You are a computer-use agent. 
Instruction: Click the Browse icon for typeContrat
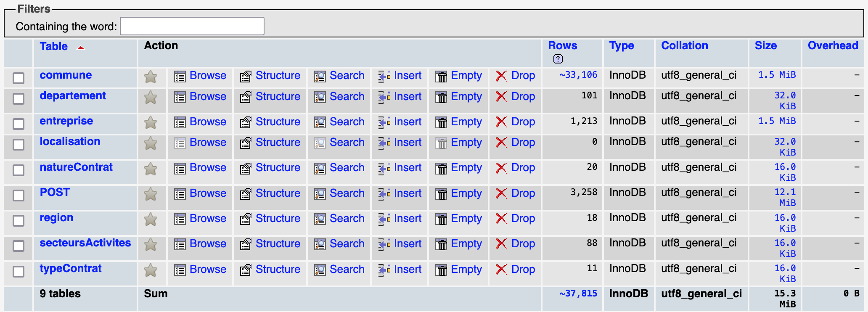click(x=180, y=270)
